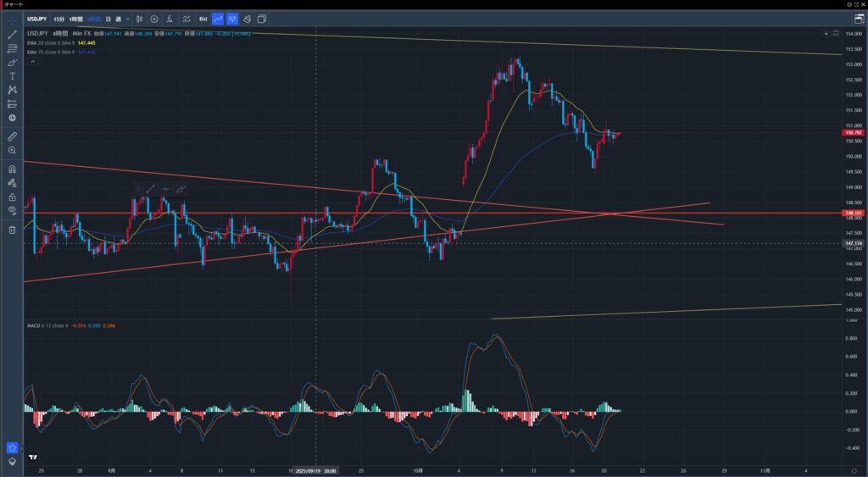This screenshot has width=868, height=477.
Task: Hide all drawings with the eye icon
Action: tap(12, 209)
